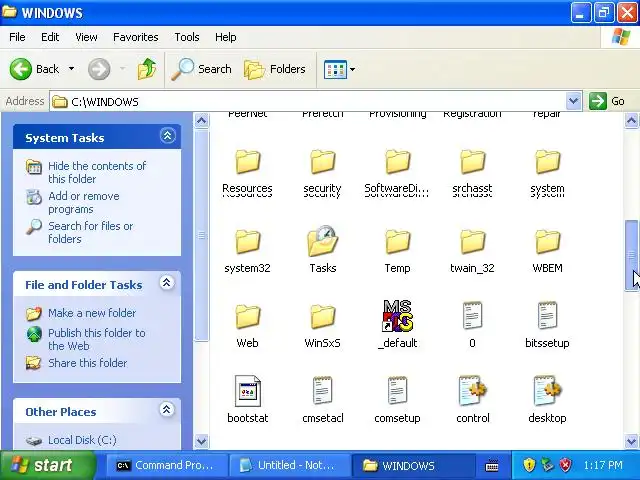Click the file list scrollbar thumb

(x=631, y=256)
